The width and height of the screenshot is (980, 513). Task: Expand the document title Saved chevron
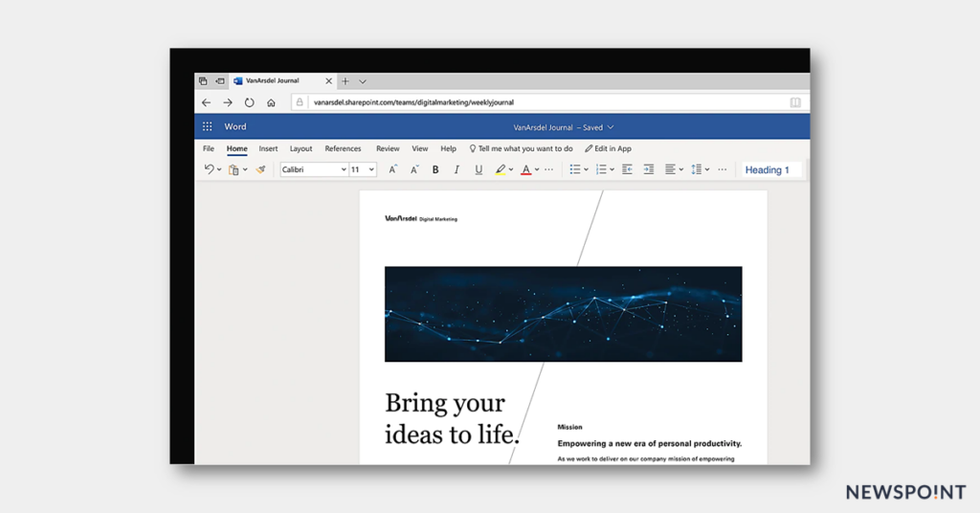click(x=611, y=127)
